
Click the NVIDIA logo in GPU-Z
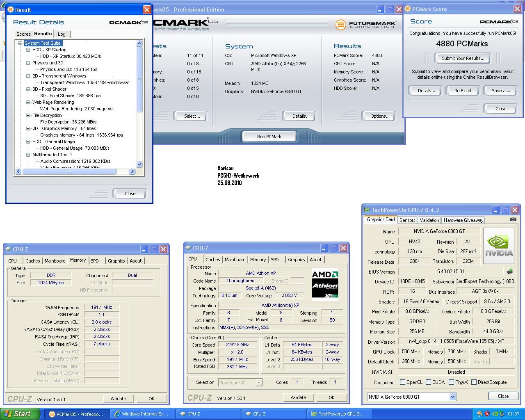[499, 246]
